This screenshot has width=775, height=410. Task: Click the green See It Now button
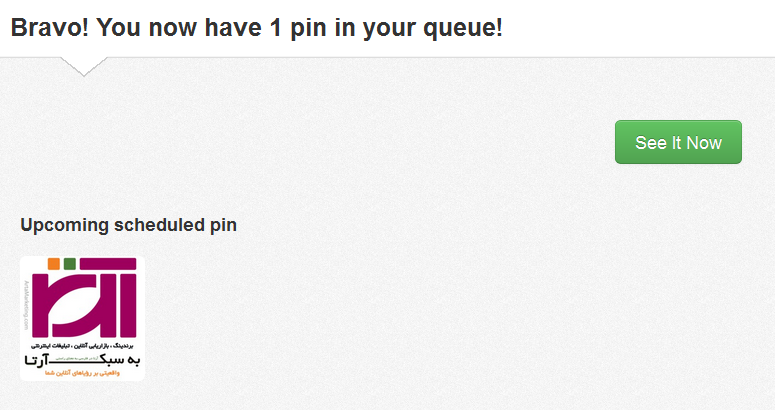pyautogui.click(x=678, y=142)
